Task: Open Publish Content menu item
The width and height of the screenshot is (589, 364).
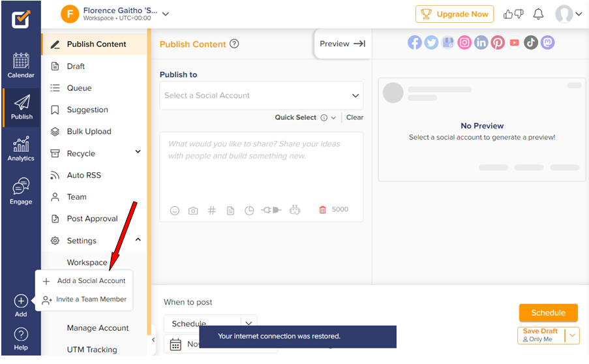Action: pyautogui.click(x=94, y=44)
